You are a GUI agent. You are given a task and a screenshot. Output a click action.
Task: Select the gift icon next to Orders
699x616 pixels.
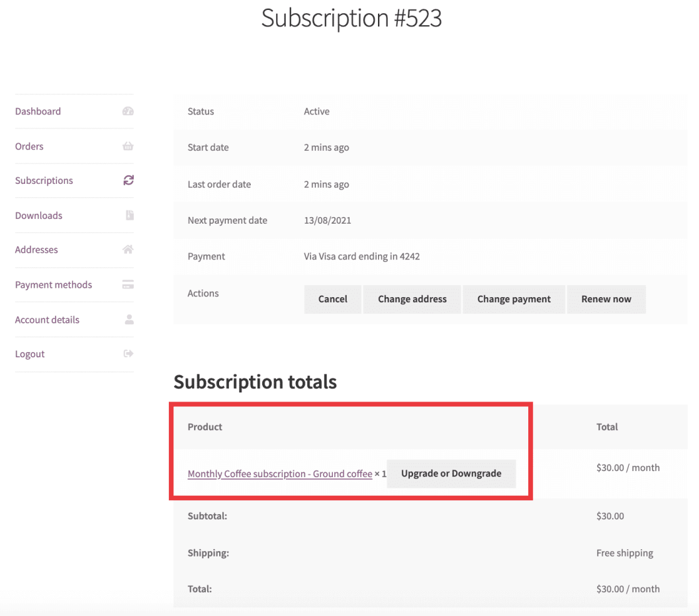pos(128,146)
